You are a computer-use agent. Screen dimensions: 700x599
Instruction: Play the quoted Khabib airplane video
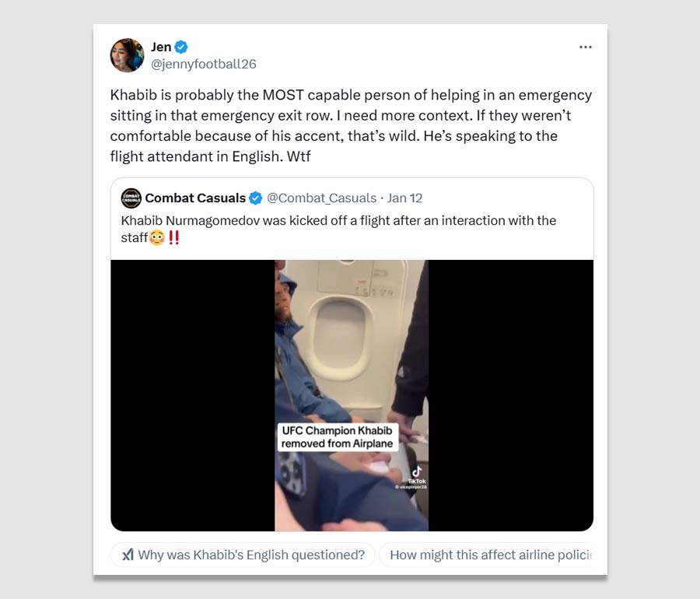point(352,366)
